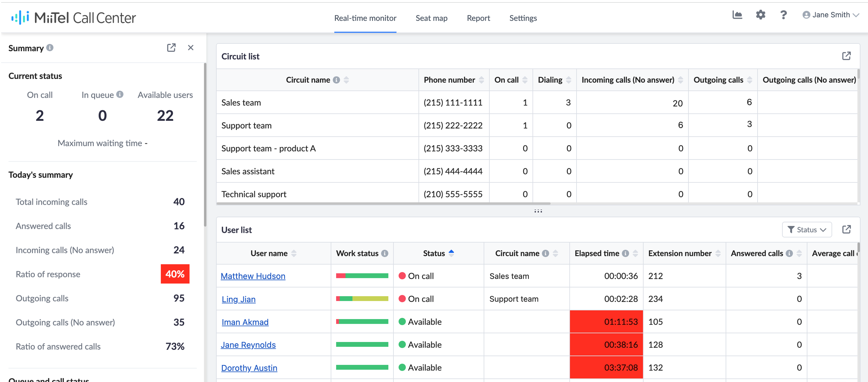Viewport: 868px width, 382px height.
Task: Click the gear settings icon in header
Action: point(760,15)
